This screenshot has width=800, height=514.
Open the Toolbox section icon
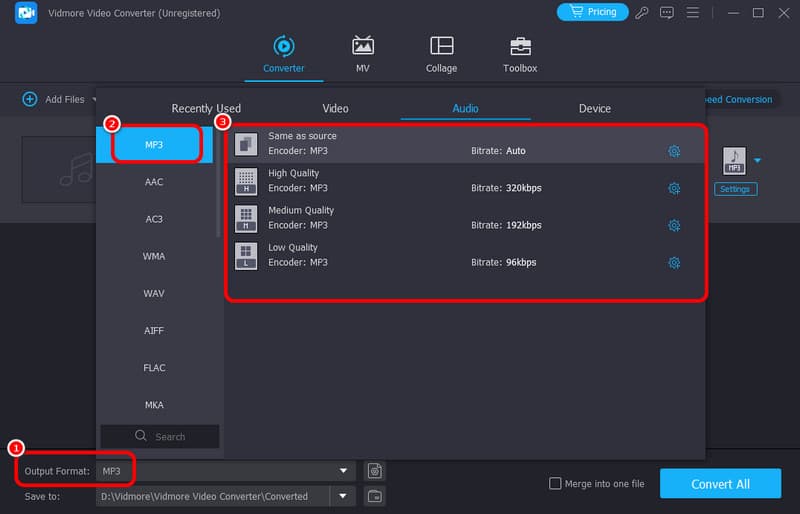click(x=520, y=47)
